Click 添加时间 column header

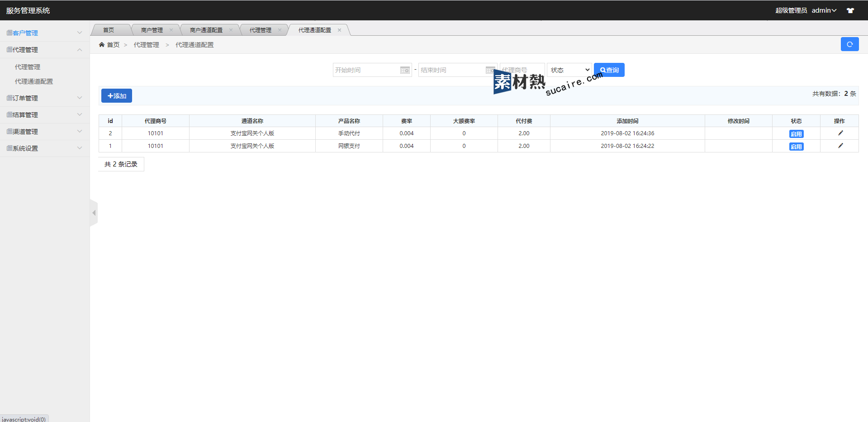tap(627, 121)
